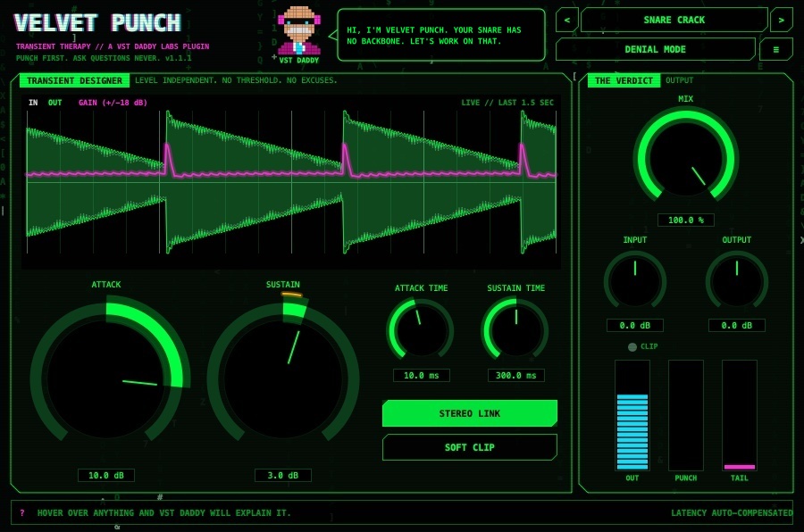Click the 10.0 ms attack time field

point(421,375)
